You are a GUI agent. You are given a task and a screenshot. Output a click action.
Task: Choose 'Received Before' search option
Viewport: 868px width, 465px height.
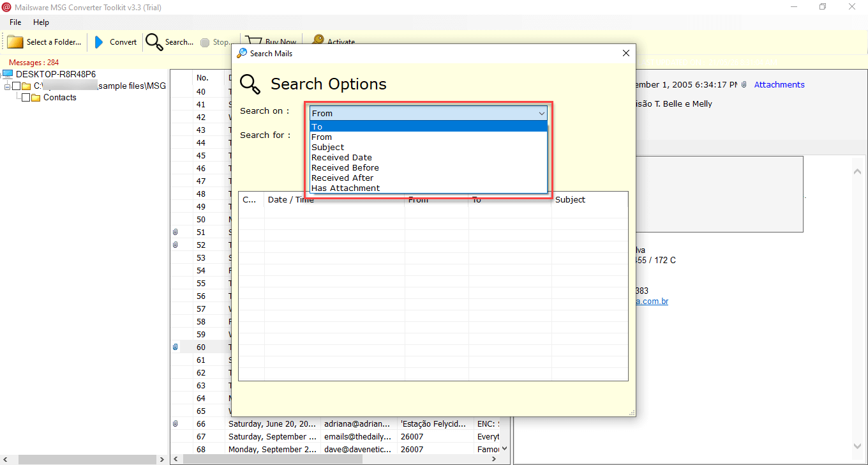coord(428,167)
